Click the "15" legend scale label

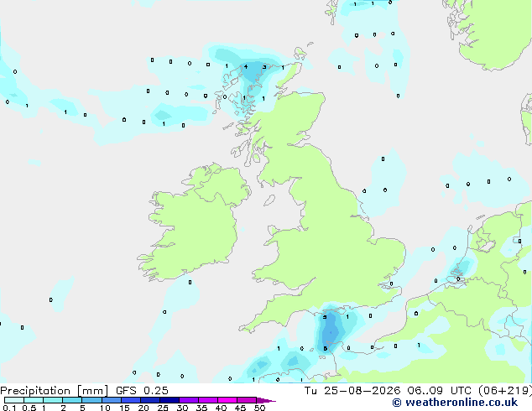point(124,408)
